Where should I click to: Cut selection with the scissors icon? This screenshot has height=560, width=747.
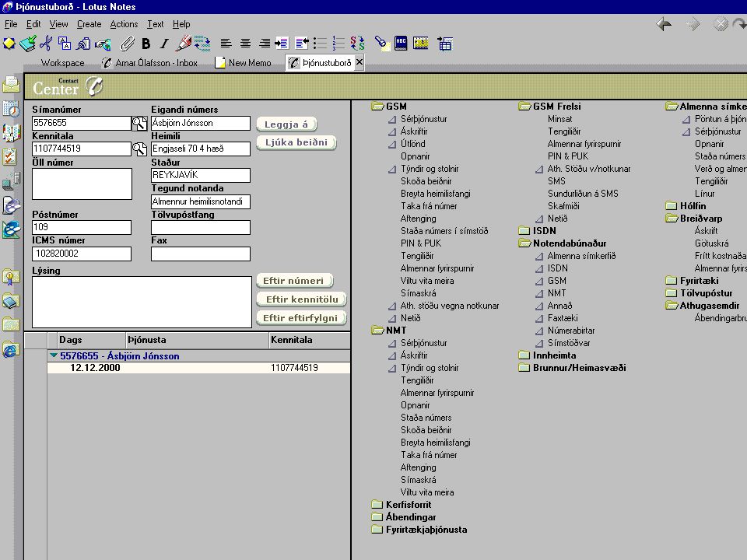pyautogui.click(x=46, y=44)
